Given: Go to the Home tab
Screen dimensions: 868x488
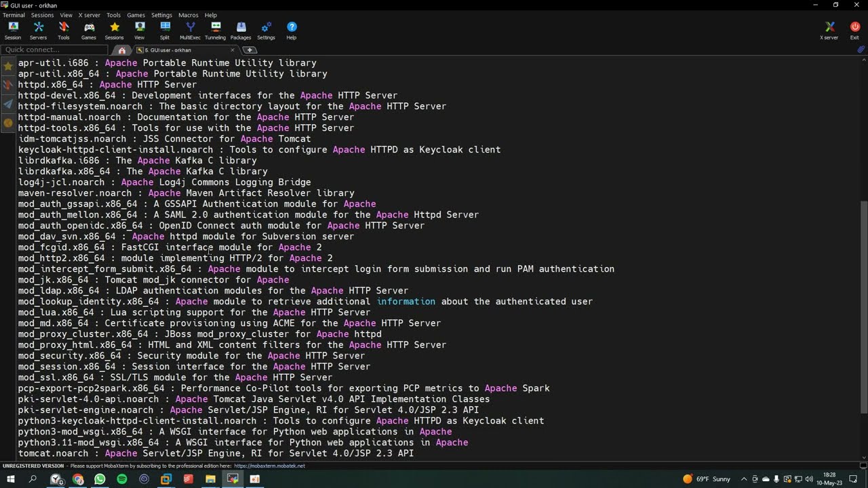Looking at the screenshot, I should pos(122,50).
